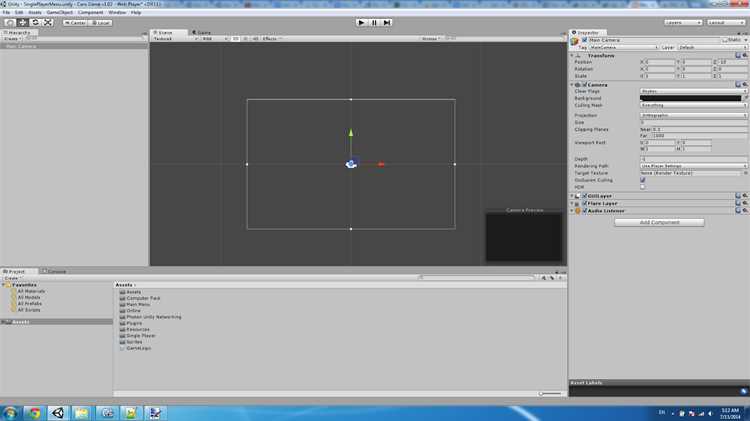This screenshot has width=750, height=421.
Task: Click the camera gizmo icon in Scene
Action: click(351, 164)
